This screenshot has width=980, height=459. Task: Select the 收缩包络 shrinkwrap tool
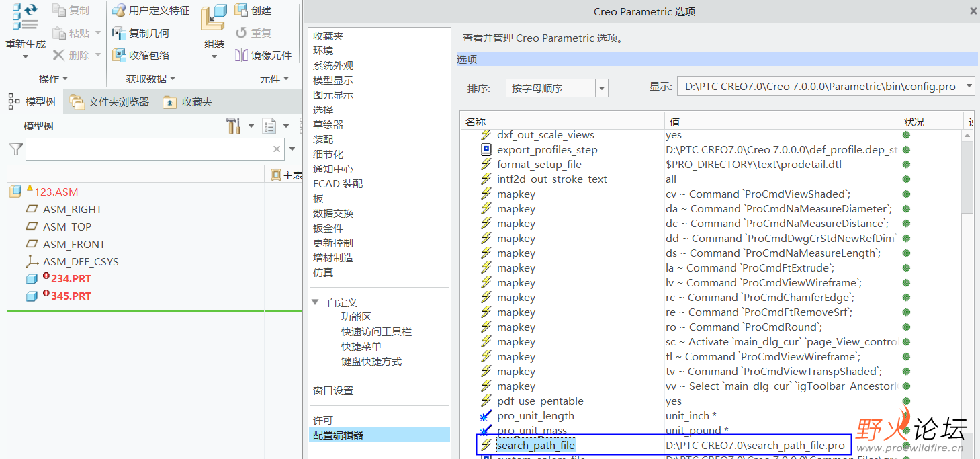click(x=140, y=55)
